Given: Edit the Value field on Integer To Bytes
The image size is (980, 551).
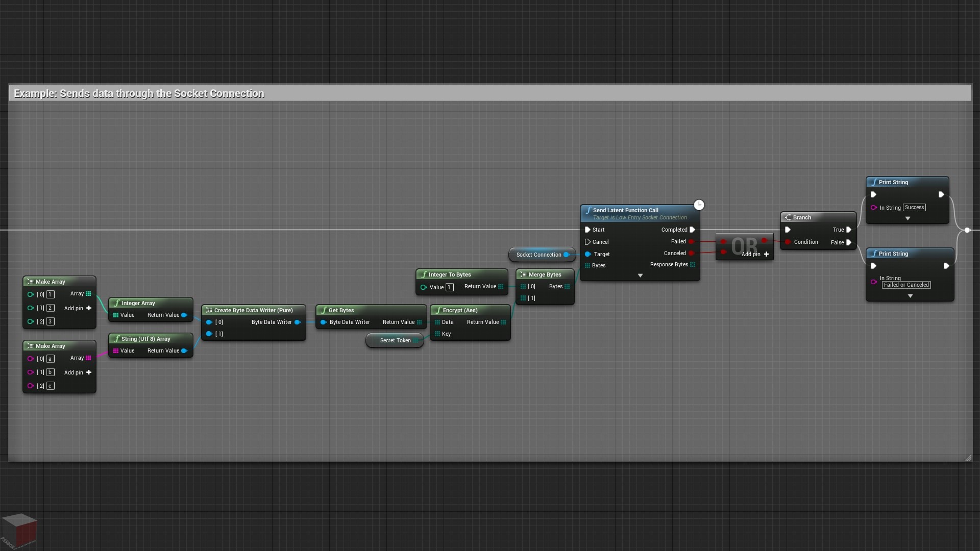Looking at the screenshot, I should click(449, 287).
